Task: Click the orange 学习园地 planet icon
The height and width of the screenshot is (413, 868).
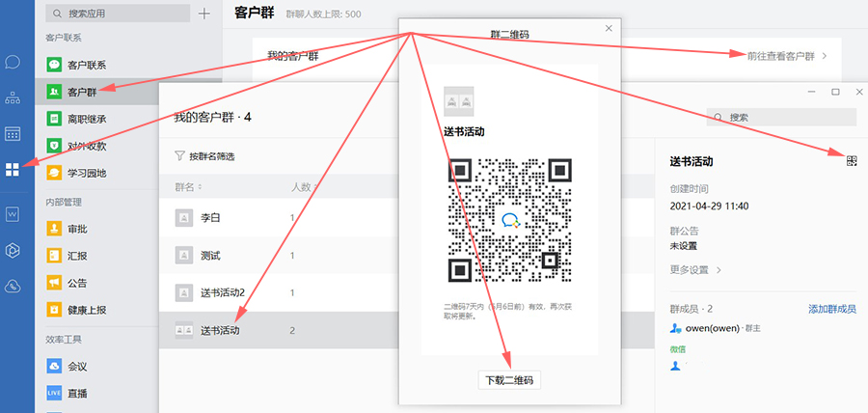Action: [x=54, y=174]
